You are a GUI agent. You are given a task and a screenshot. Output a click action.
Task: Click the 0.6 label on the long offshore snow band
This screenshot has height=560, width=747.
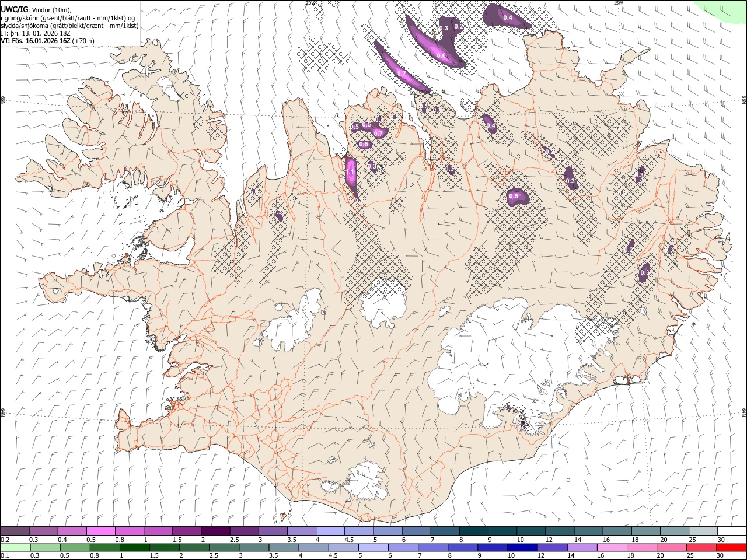click(441, 56)
